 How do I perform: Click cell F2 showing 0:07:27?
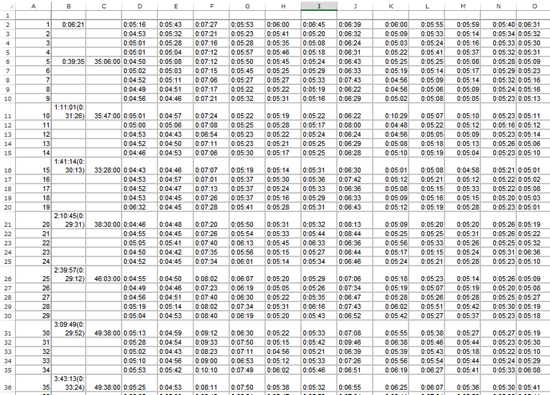point(212,25)
